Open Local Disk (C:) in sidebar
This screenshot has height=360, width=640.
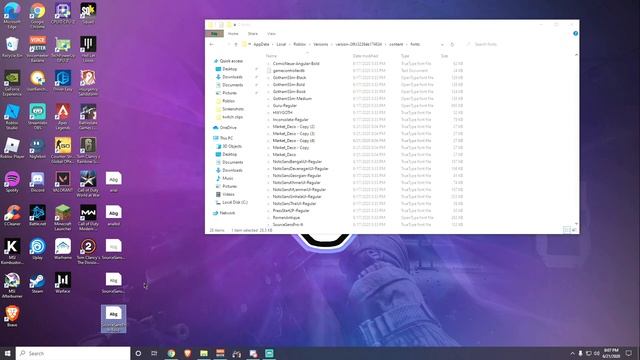pyautogui.click(x=235, y=202)
